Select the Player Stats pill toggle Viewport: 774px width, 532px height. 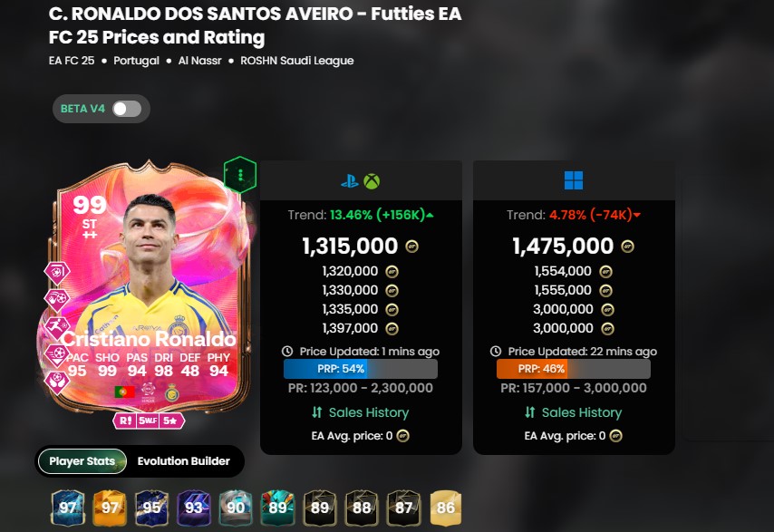(82, 461)
